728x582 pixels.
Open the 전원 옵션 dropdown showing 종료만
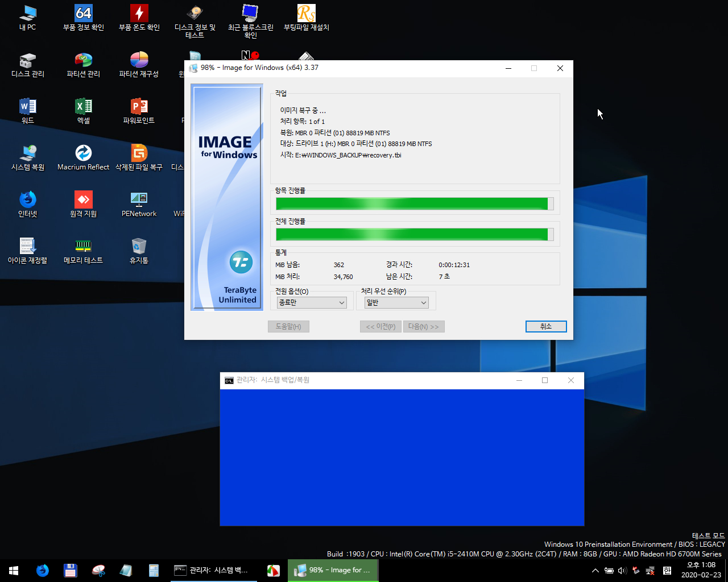click(x=312, y=303)
